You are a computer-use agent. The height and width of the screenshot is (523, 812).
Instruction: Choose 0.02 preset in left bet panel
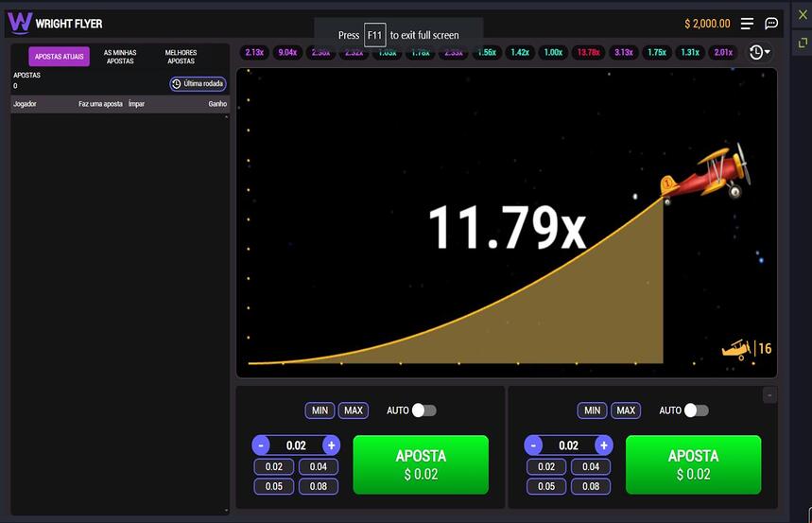pos(274,466)
